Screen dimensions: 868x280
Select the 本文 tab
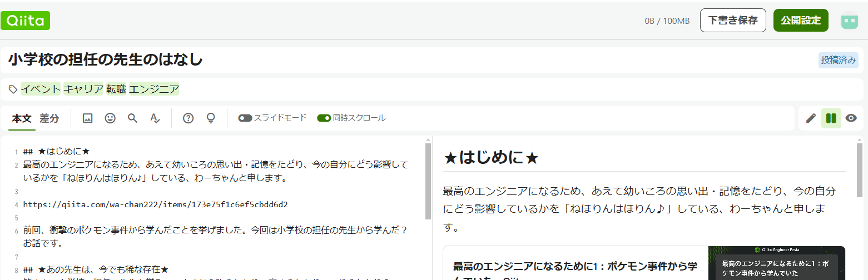click(x=22, y=118)
